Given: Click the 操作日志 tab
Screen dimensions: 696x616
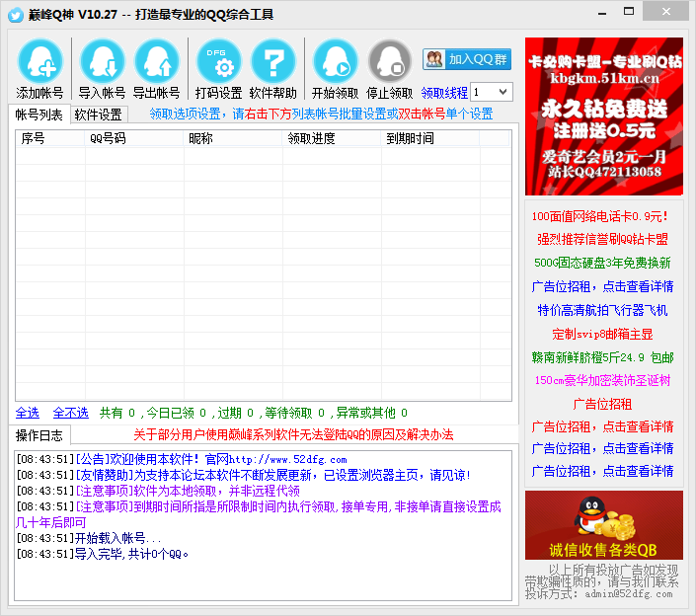Looking at the screenshot, I should point(39,435).
